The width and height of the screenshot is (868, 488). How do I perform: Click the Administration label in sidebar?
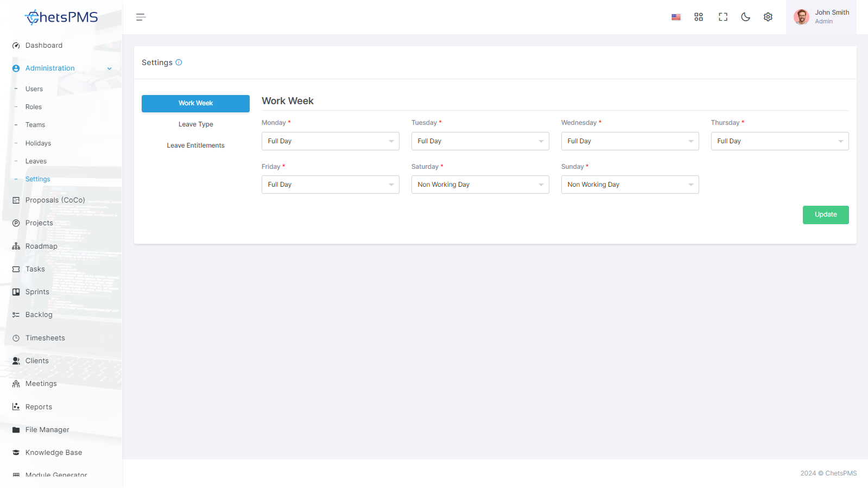click(x=50, y=68)
